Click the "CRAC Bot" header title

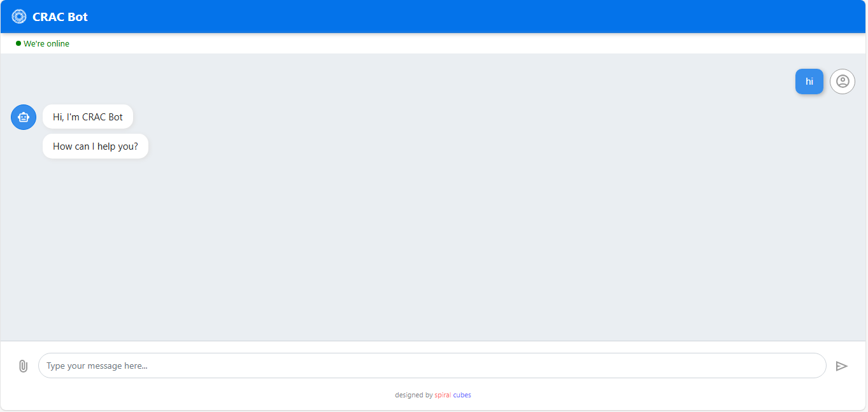coord(60,17)
